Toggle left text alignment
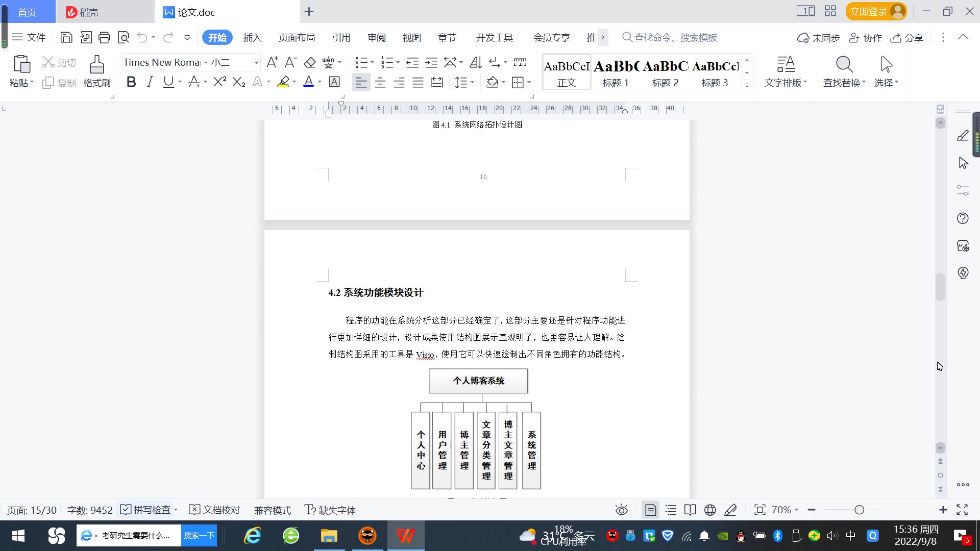This screenshot has width=980, height=551. (361, 82)
